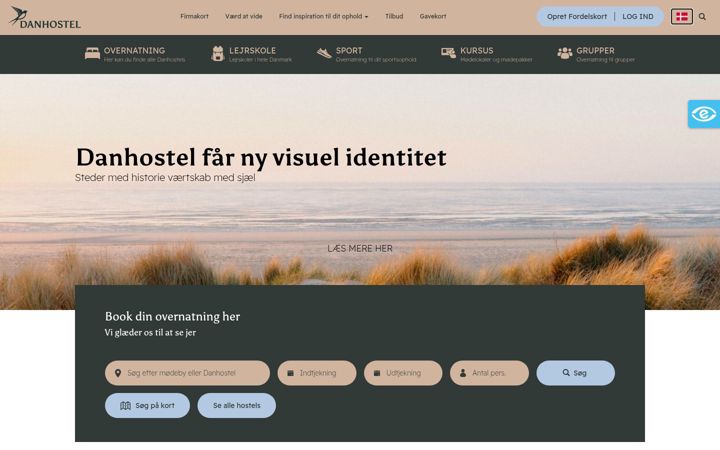Click the calendar icon in Indtjekning field
Viewport: 720px width, 450px height.
[x=290, y=373]
